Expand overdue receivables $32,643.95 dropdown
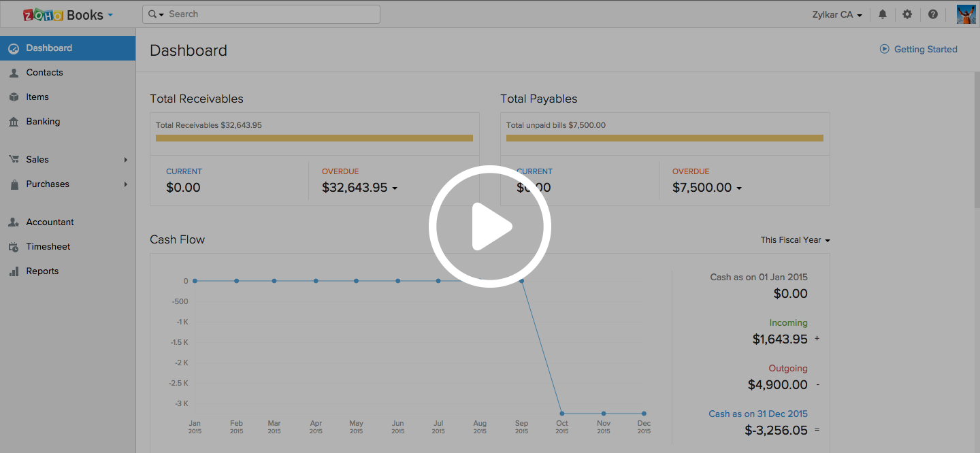This screenshot has width=980, height=453. click(x=395, y=188)
